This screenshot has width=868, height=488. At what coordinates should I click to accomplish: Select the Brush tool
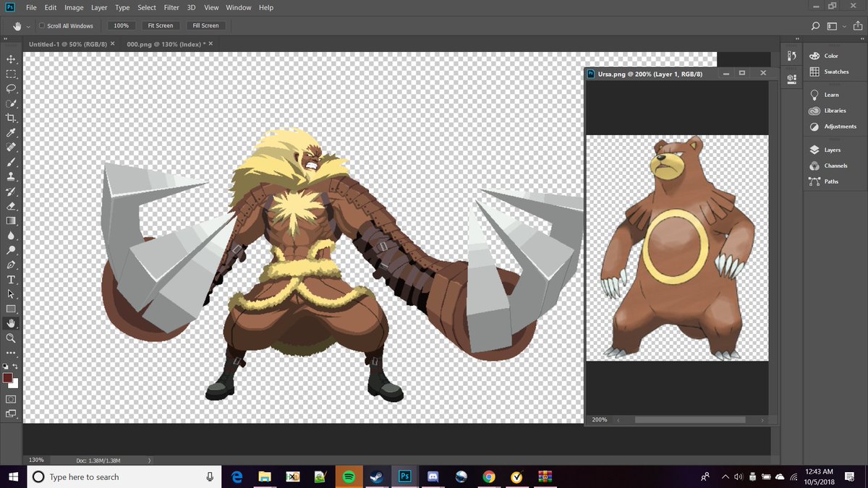pyautogui.click(x=11, y=162)
